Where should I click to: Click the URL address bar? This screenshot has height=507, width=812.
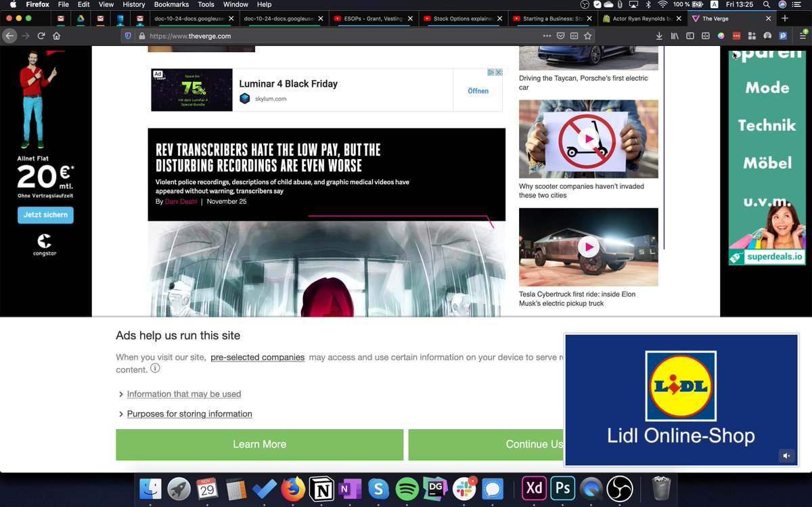[x=338, y=36]
